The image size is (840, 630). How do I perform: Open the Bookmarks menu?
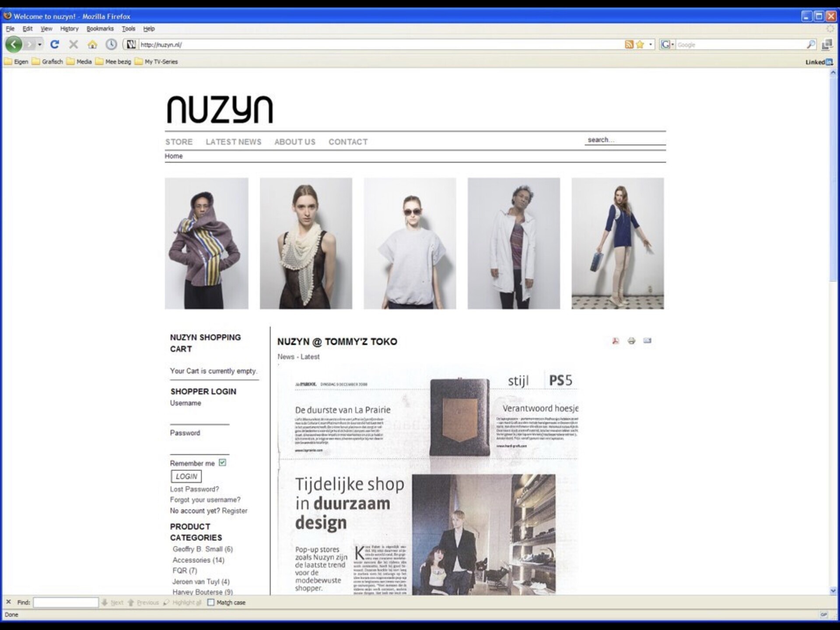coord(100,28)
